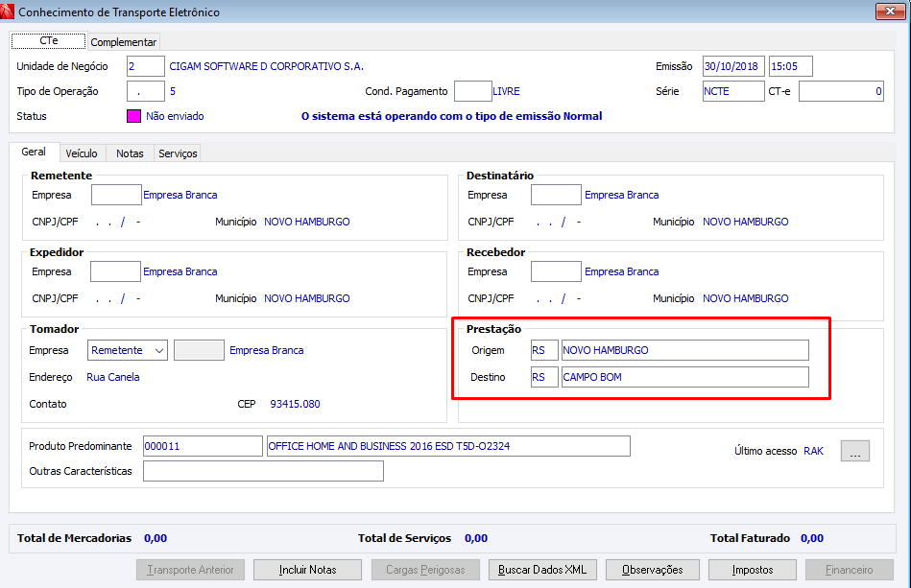Click the Remetente Município NOVO HAMBURGO text
The image size is (911, 588).
point(307,222)
